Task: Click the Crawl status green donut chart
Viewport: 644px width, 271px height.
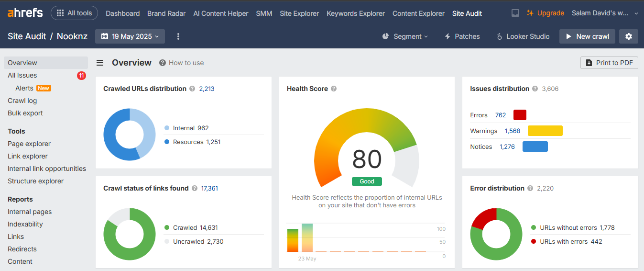Action: pyautogui.click(x=130, y=234)
